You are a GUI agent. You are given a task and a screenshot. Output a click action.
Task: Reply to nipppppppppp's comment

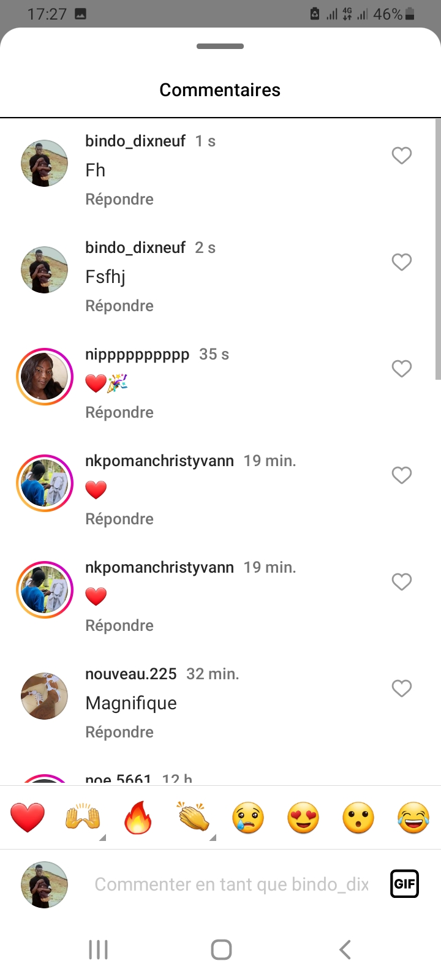pyautogui.click(x=119, y=412)
